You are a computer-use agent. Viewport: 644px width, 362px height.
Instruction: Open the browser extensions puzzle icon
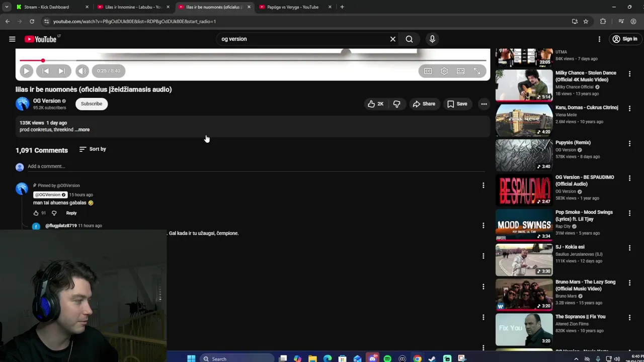point(603,22)
